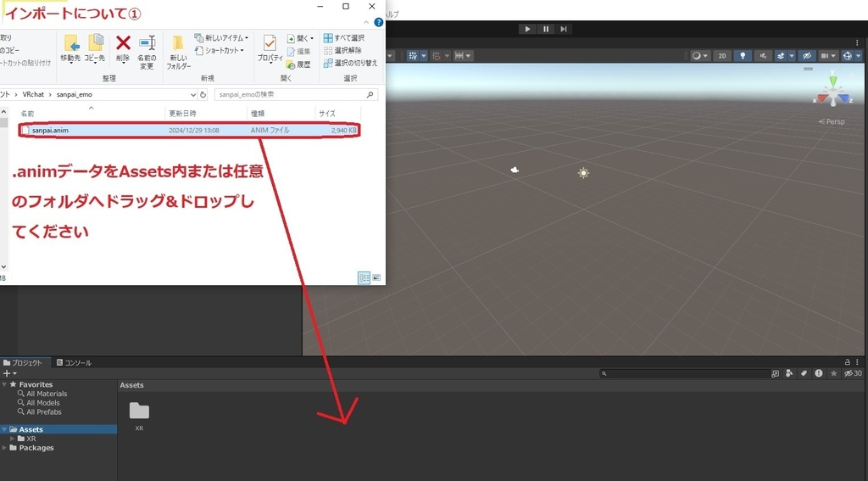Screen dimensions: 868x481
Task: Click the red X axis on orientation gizmo
Action: click(x=822, y=100)
